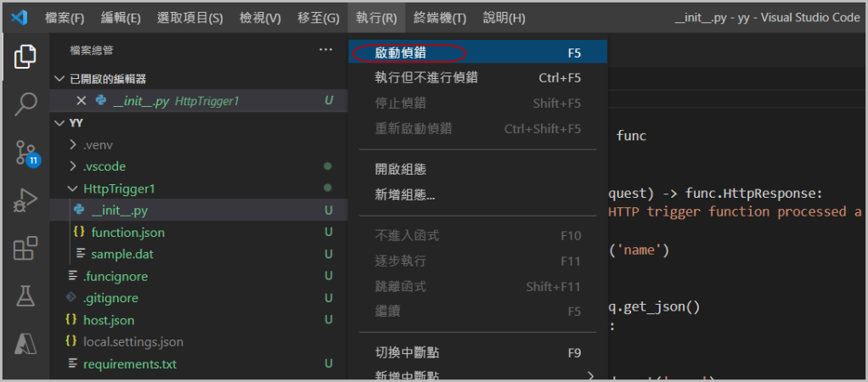The width and height of the screenshot is (868, 382).
Task: Select requirements.txt in the explorer
Action: coord(130,364)
